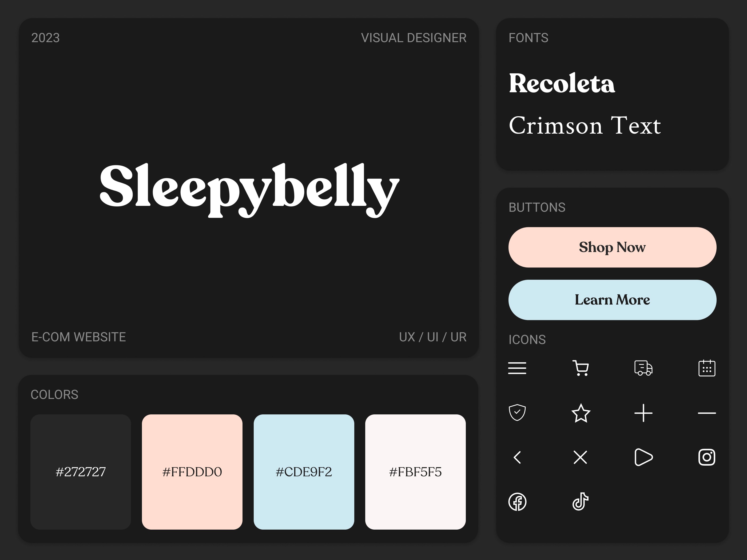Click the shopping cart icon
This screenshot has width=747, height=560.
581,368
